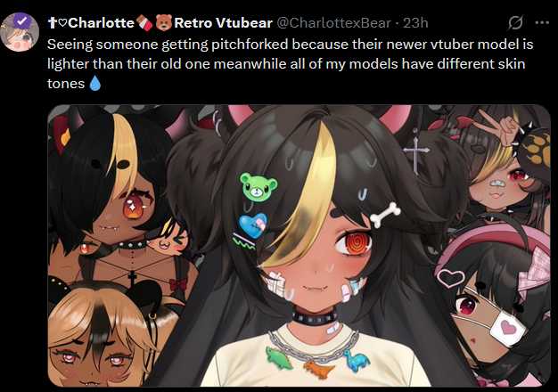The image size is (558, 392).
Task: Open the @CharlottexBear handle link
Action: tap(333, 23)
